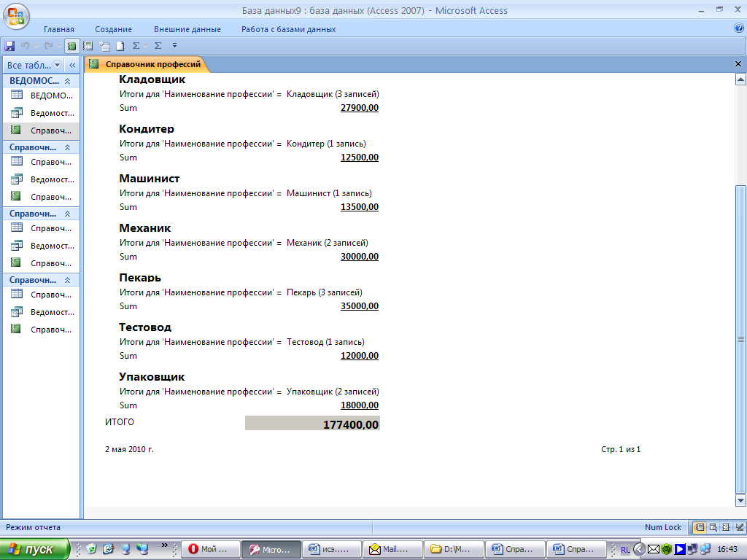
Task: Click the blank page icon in toolbar
Action: pos(120,46)
